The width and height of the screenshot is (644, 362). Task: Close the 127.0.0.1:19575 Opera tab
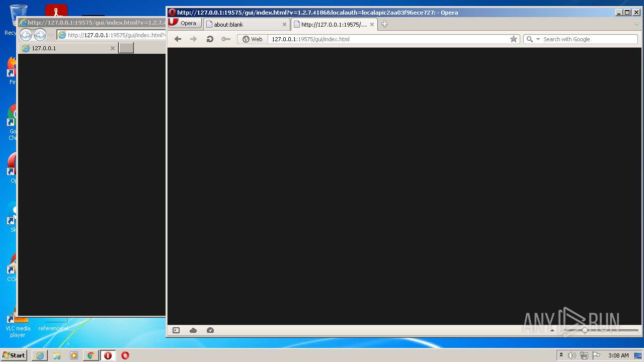tap(372, 24)
